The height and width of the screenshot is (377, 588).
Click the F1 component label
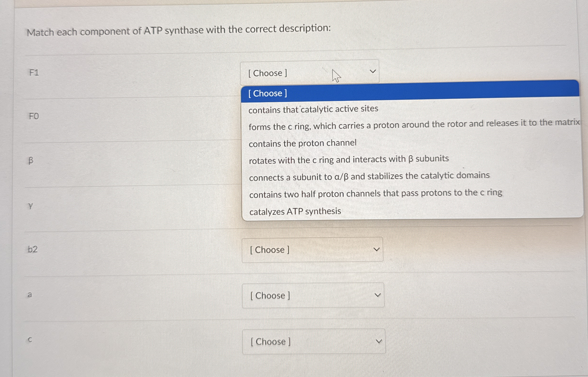pos(34,73)
